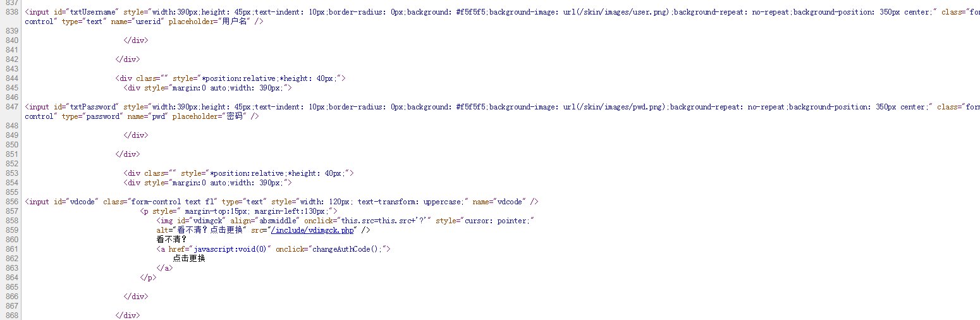Click the </div> tag on line 866
Image resolution: width=980 pixels, height=320 pixels.
[136, 297]
